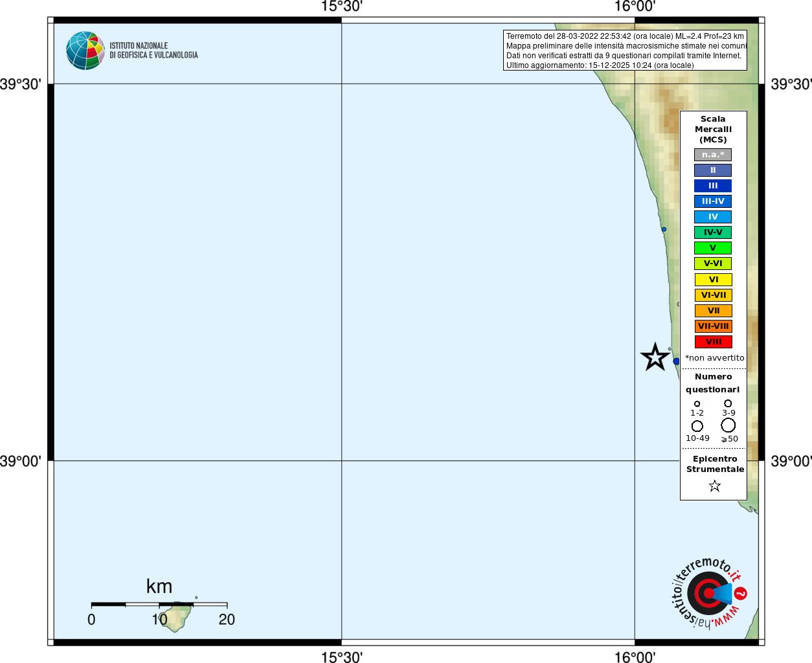
Task: Click the bottom 16°00' longitude label
Action: (x=635, y=657)
